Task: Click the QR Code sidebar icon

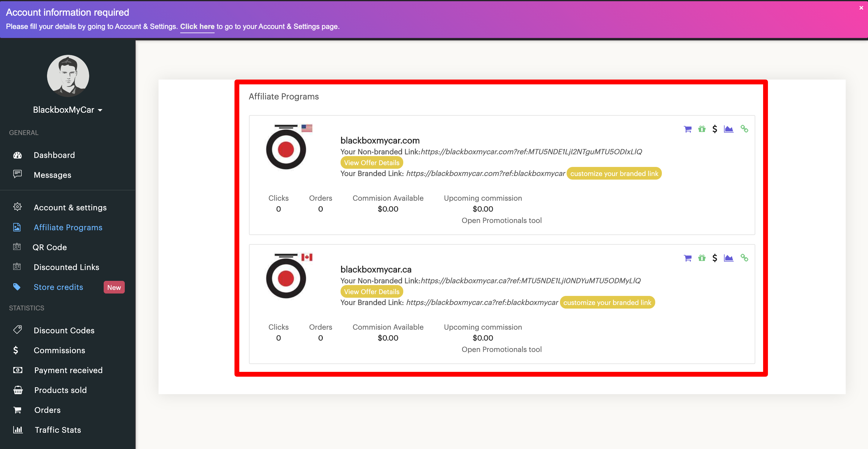Action: [x=17, y=247]
